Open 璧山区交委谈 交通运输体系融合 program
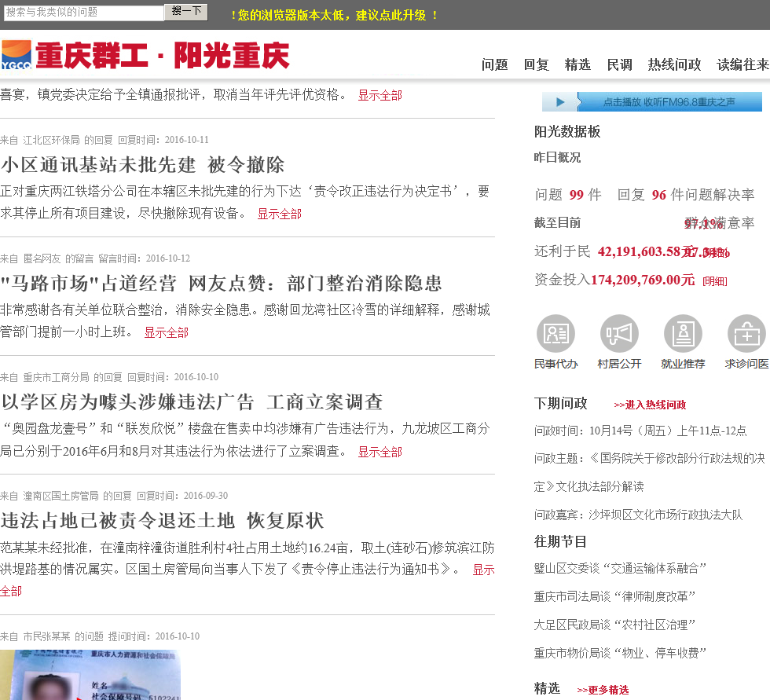 pos(620,569)
